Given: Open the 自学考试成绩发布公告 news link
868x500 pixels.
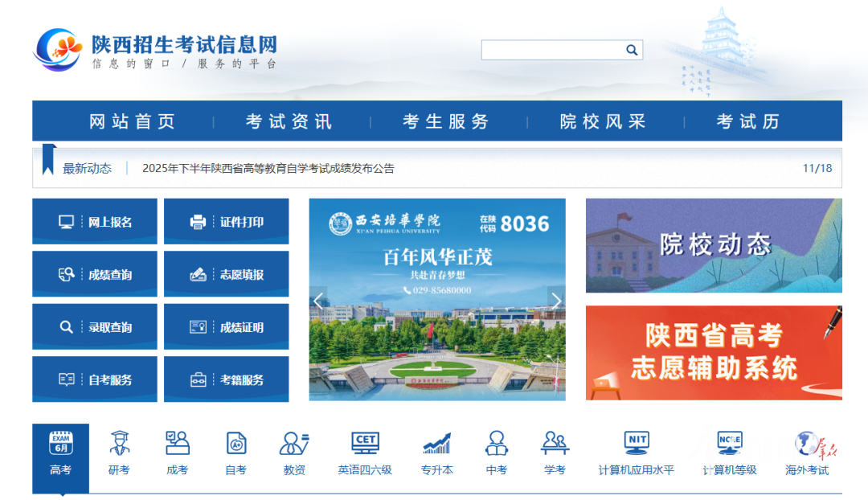Looking at the screenshot, I should pos(268,169).
